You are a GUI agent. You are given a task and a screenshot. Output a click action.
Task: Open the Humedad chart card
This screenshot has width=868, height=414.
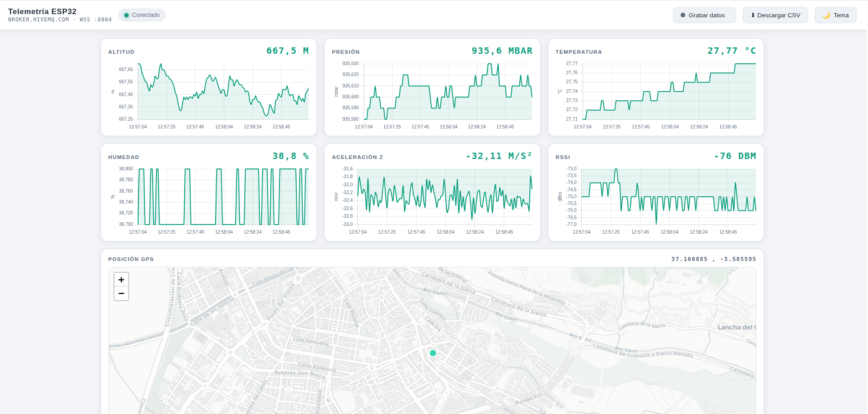tap(209, 193)
